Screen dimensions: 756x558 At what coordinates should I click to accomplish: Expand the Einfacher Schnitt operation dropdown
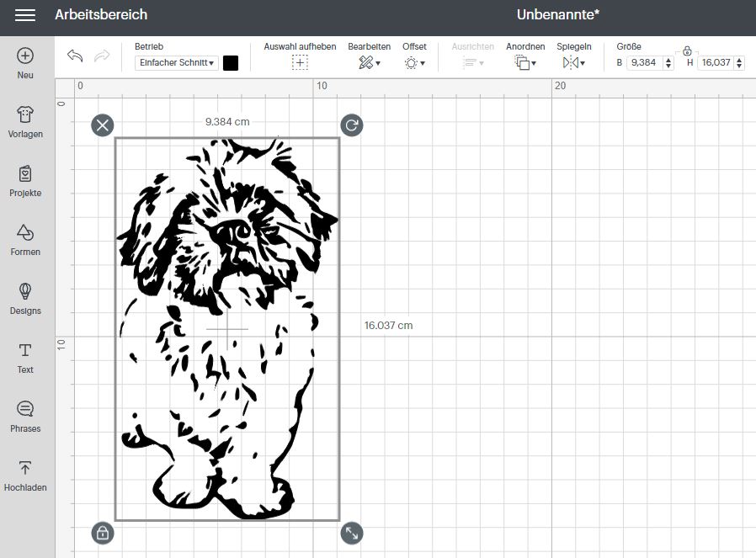[x=177, y=63]
